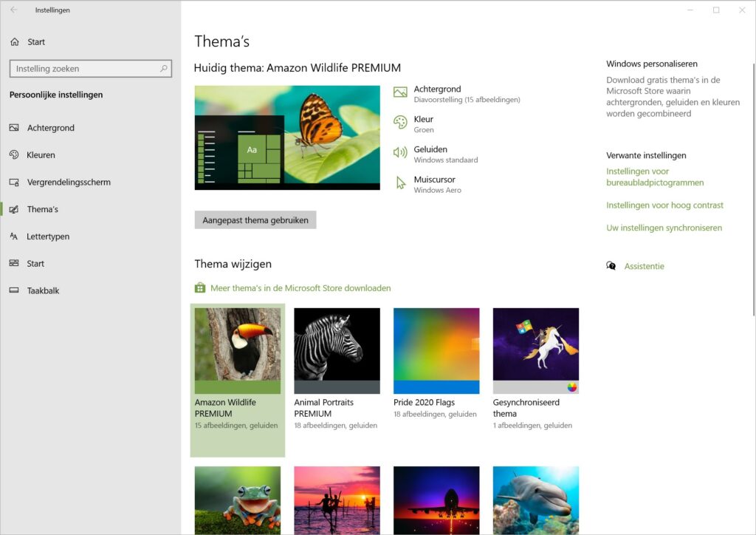Viewport: 756px width, 535px height.
Task: Click the back arrow in Instellingen
Action: point(13,10)
